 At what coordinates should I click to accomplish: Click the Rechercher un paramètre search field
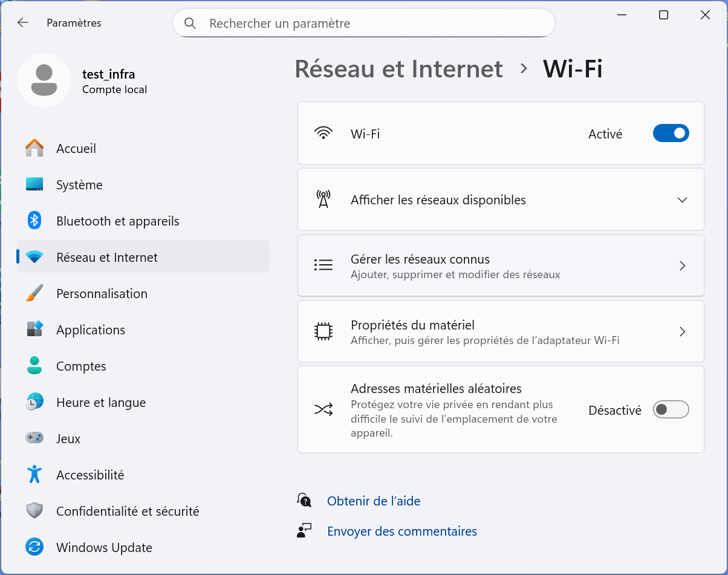[x=375, y=24]
